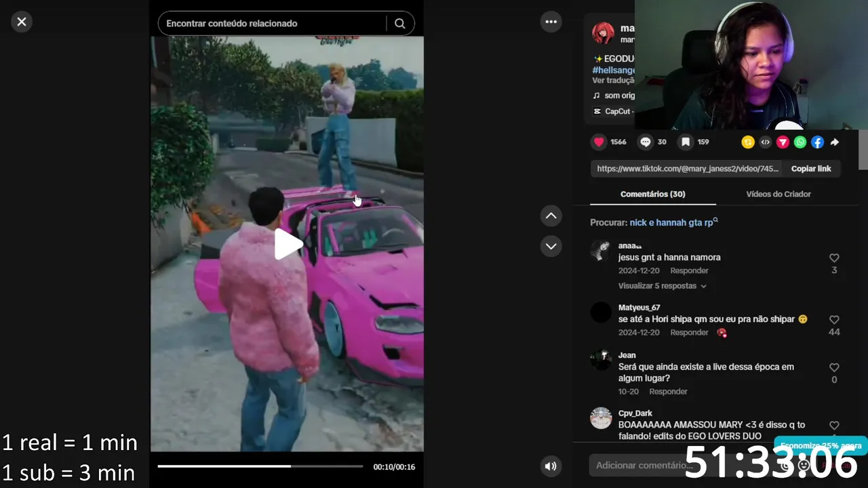Open the three-dots more options menu
Image resolution: width=868 pixels, height=488 pixels.
tap(551, 22)
